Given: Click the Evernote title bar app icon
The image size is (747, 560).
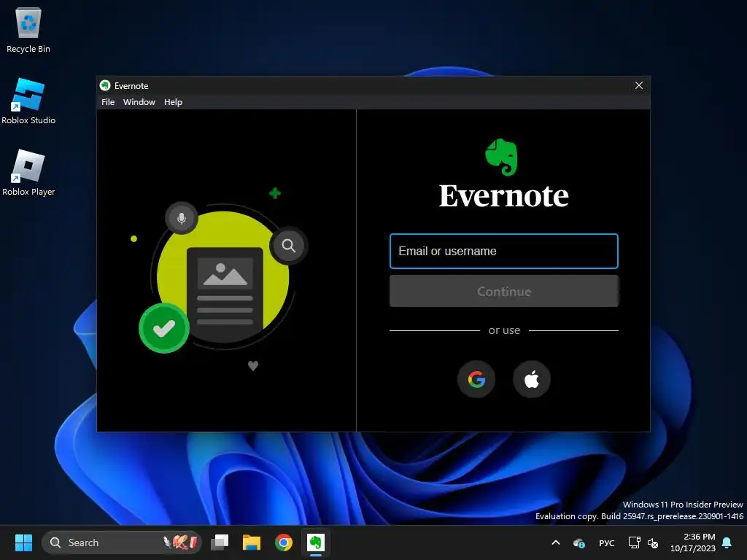Looking at the screenshot, I should pyautogui.click(x=105, y=86).
